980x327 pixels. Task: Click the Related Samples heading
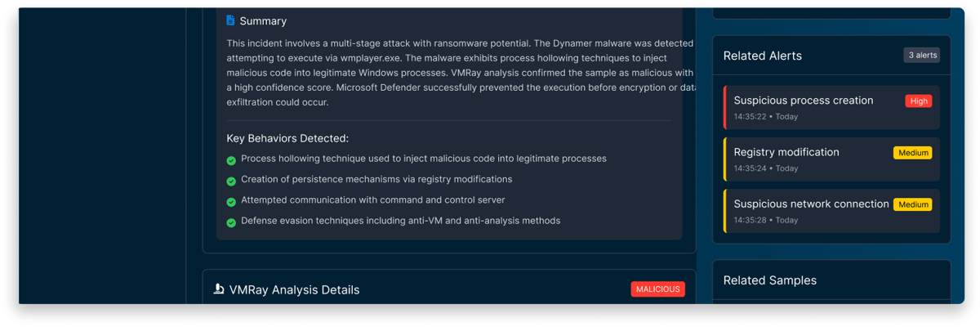pos(770,280)
